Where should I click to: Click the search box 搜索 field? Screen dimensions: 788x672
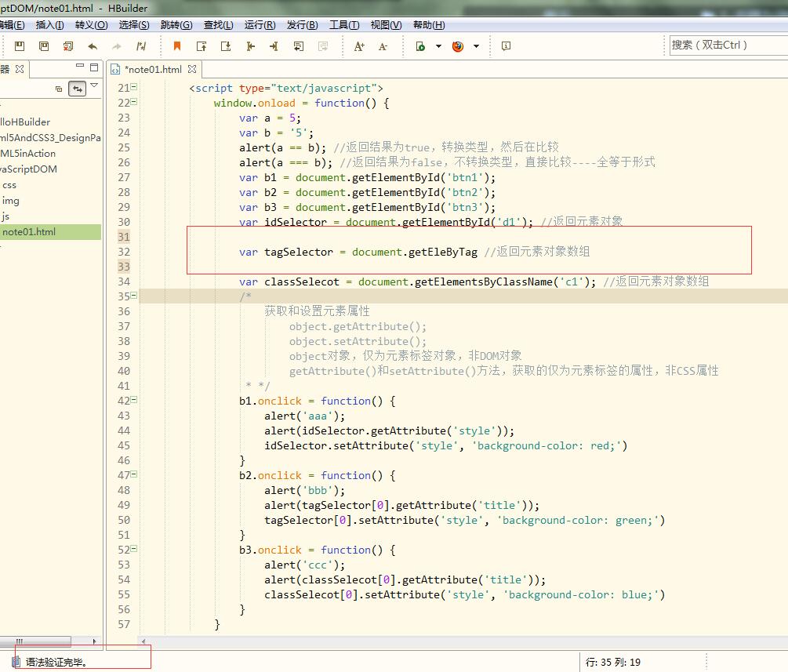[x=726, y=45]
